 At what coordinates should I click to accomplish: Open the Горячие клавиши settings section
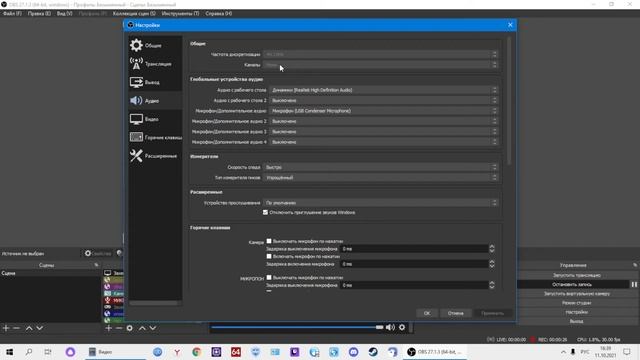pos(155,137)
